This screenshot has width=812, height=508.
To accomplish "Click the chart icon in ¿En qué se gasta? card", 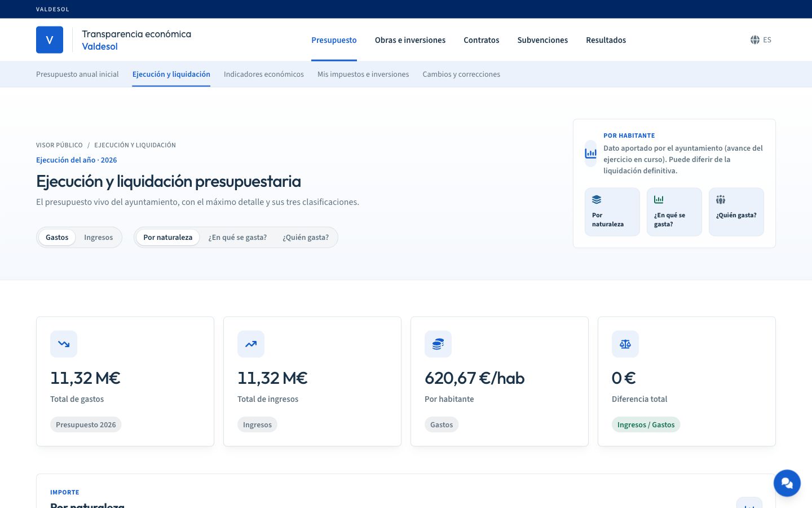I will [659, 200].
